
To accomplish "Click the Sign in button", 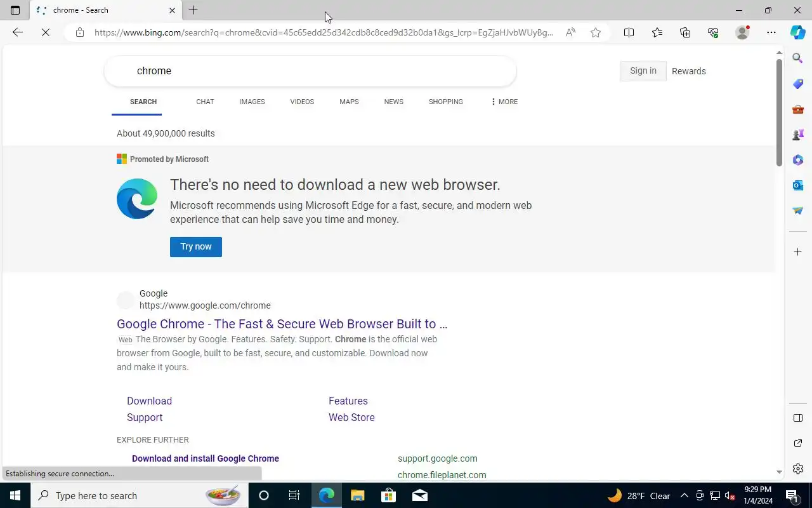I will [x=643, y=71].
